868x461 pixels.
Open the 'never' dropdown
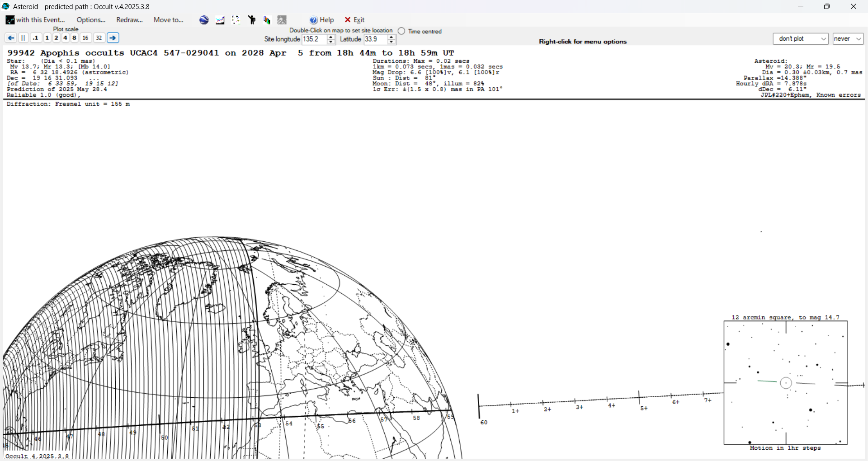(x=848, y=39)
